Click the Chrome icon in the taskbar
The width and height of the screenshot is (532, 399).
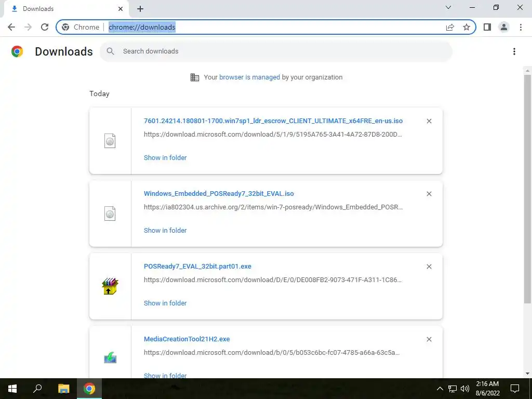coord(89,389)
